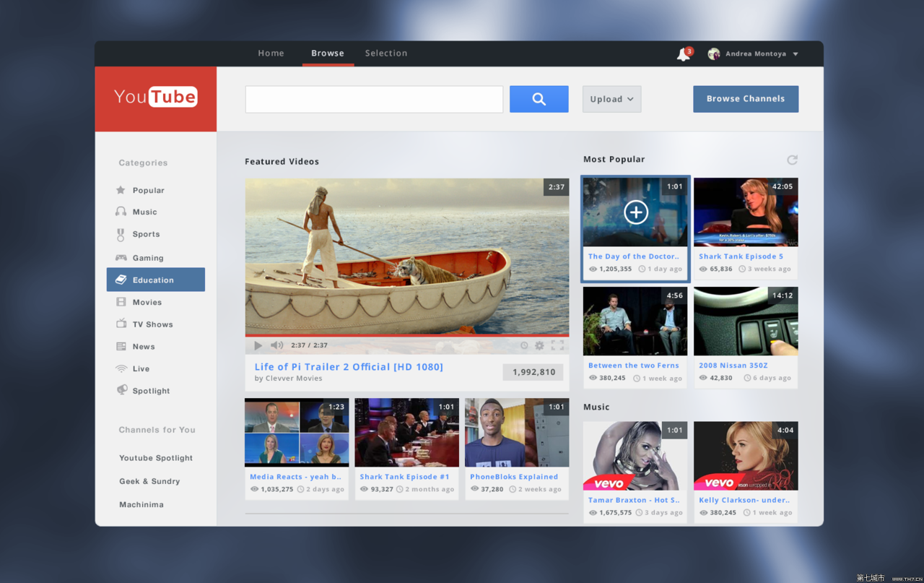This screenshot has height=583, width=924.
Task: Click the PhoneBloks Explained title
Action: coord(514,477)
